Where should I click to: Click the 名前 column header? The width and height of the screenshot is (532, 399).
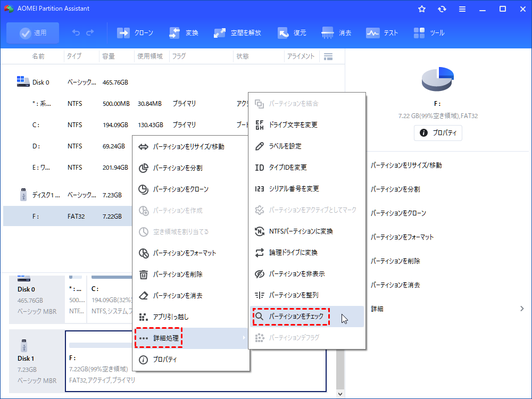[38, 56]
